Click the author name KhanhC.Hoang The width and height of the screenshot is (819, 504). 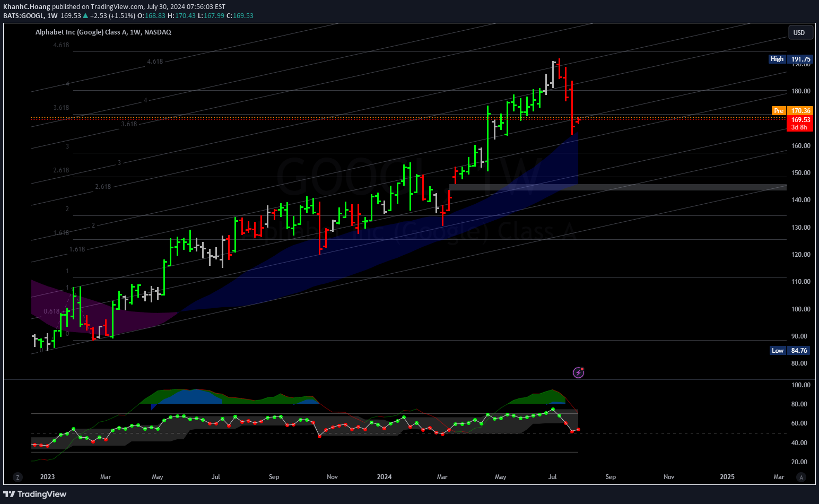coord(27,6)
